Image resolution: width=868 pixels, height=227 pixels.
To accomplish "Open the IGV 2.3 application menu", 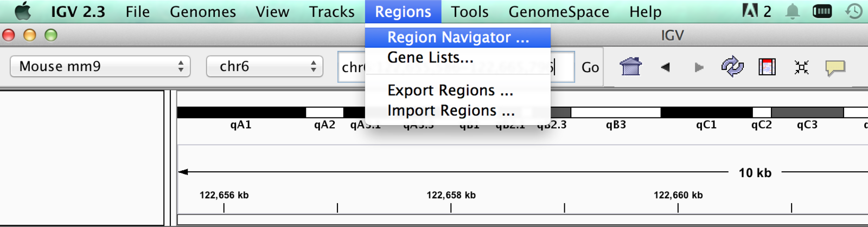I will pyautogui.click(x=78, y=11).
